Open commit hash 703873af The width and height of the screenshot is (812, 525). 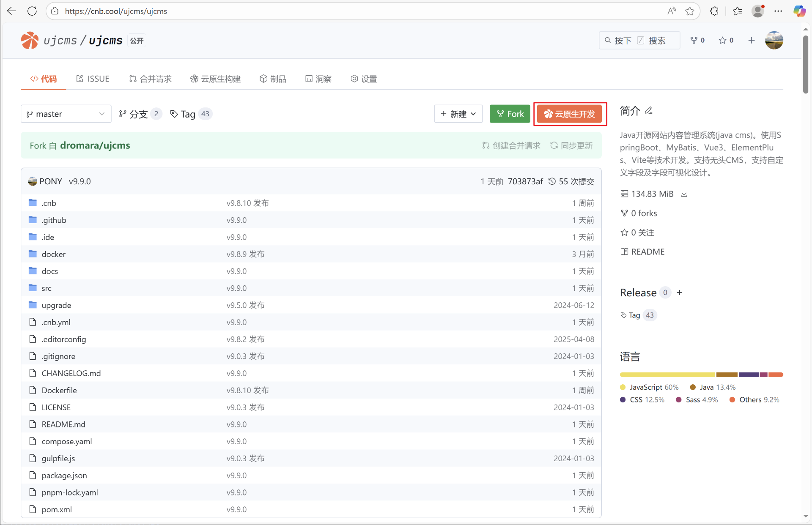pyautogui.click(x=525, y=181)
